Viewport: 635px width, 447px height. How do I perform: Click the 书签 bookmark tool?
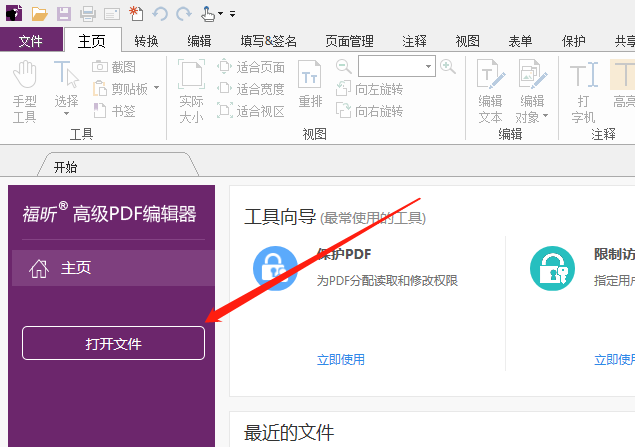click(x=114, y=111)
